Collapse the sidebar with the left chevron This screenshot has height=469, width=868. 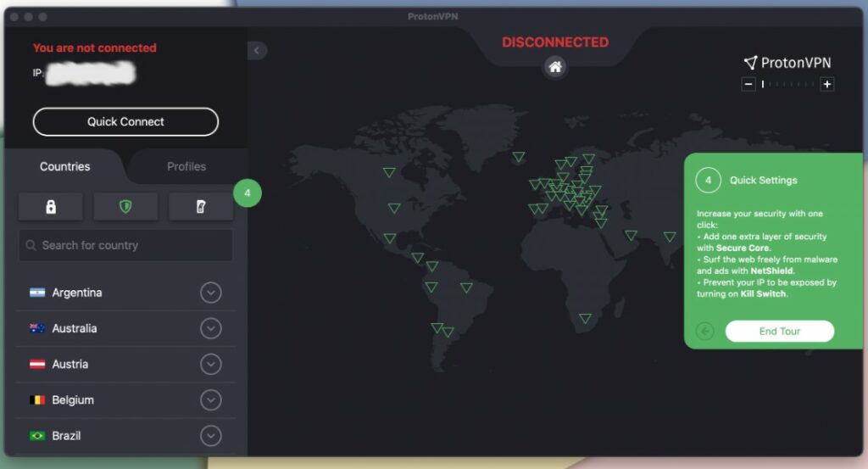click(257, 50)
